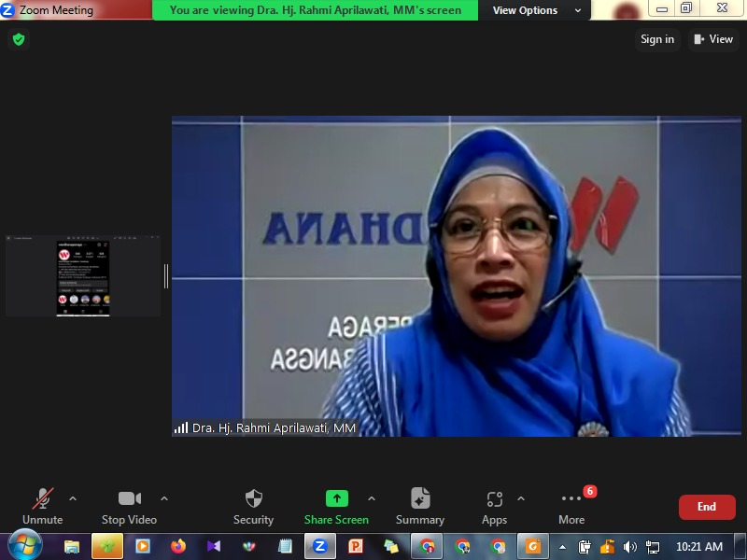The width and height of the screenshot is (747, 560).
Task: Open Firefox from the taskbar
Action: pyautogui.click(x=178, y=546)
